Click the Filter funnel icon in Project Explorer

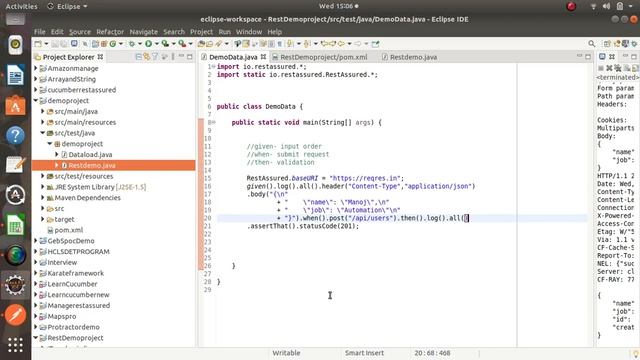(x=155, y=57)
